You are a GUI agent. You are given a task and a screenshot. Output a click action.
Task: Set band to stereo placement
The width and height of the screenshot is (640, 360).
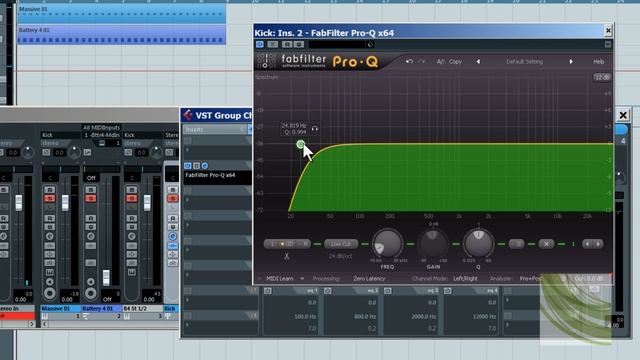[288, 244]
